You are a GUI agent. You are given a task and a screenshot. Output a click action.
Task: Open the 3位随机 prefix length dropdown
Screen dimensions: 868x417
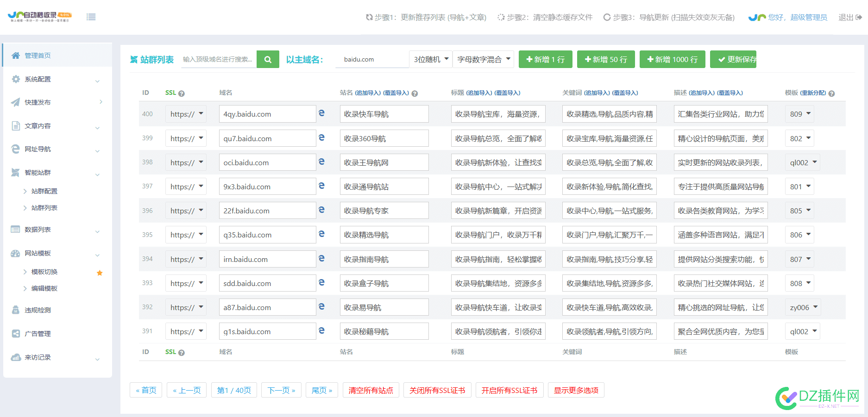click(431, 59)
